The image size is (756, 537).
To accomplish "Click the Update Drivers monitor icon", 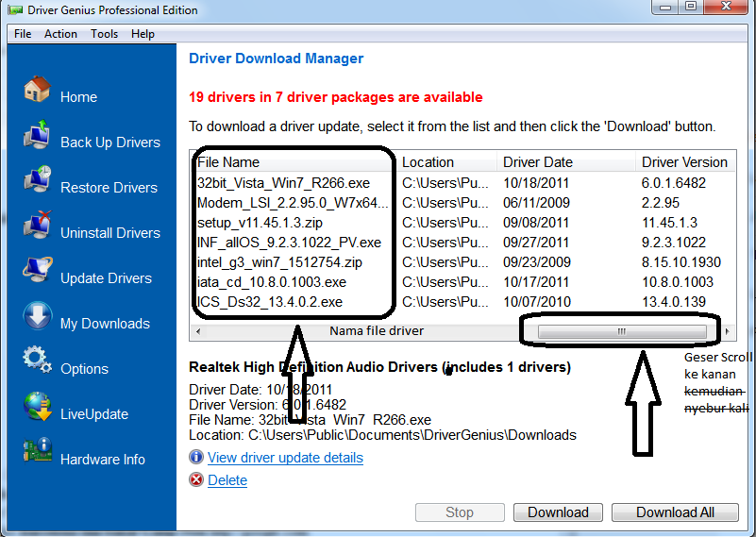I will pyautogui.click(x=37, y=270).
